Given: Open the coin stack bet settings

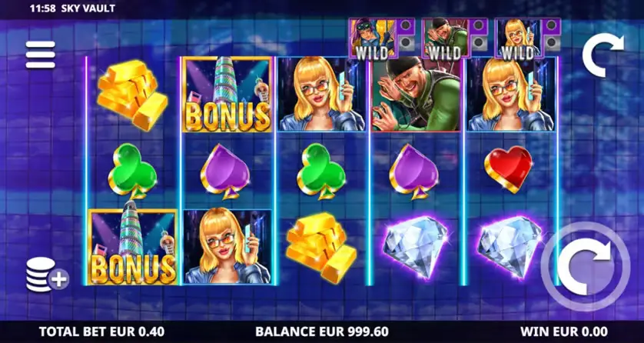Looking at the screenshot, I should [47, 275].
